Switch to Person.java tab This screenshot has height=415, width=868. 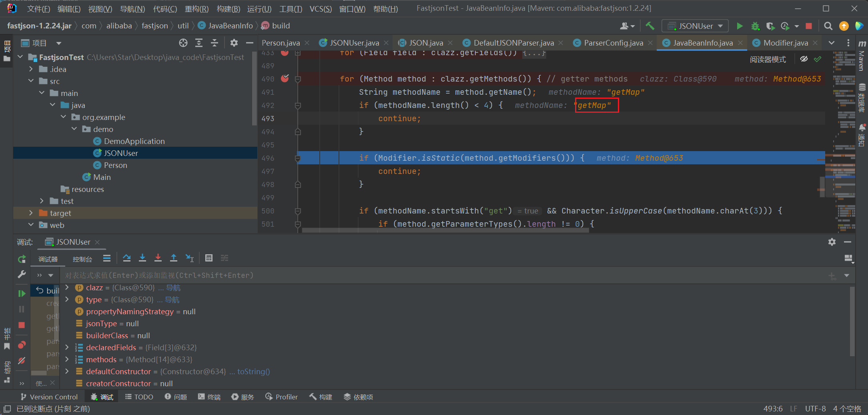coord(281,43)
